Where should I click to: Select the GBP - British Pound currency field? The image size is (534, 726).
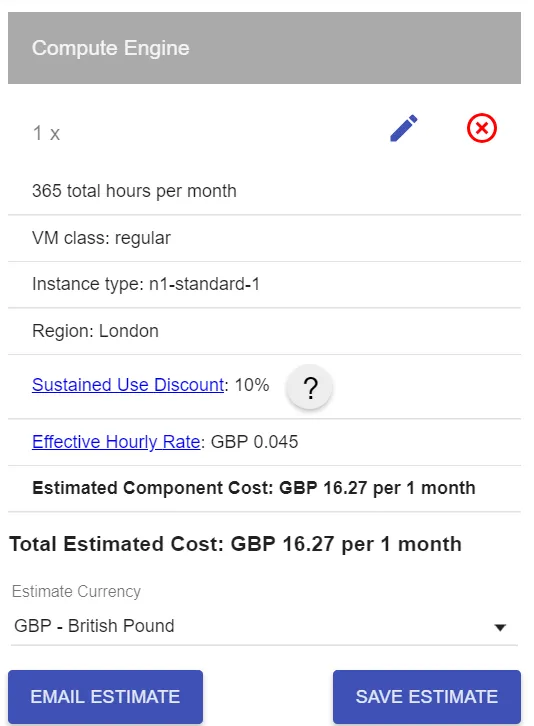click(x=264, y=626)
